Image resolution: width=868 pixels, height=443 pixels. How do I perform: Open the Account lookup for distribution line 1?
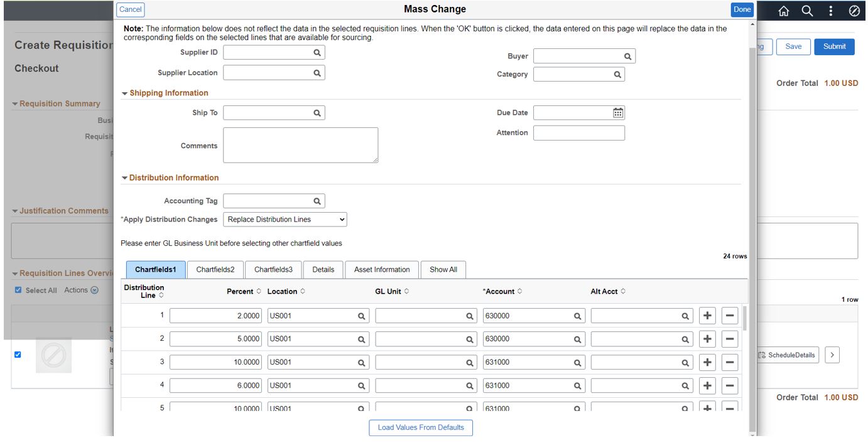click(x=577, y=316)
